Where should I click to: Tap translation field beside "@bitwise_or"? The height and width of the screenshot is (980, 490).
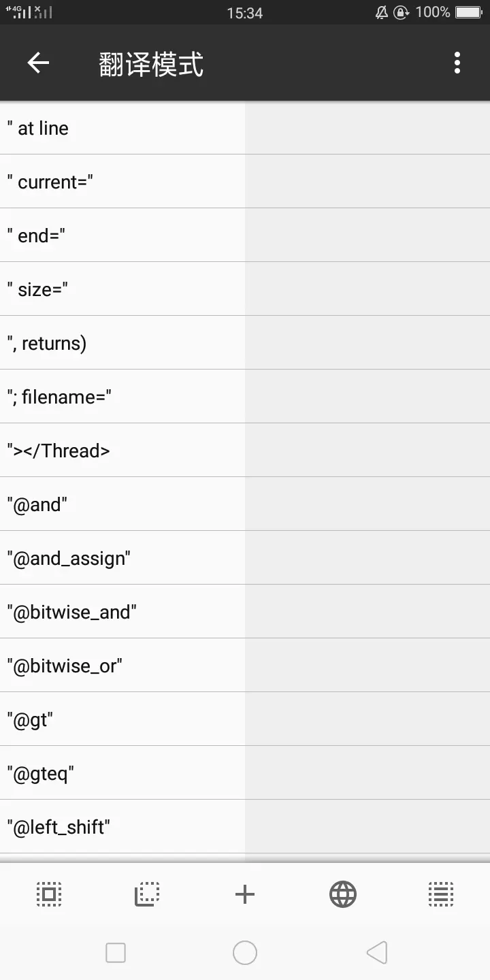click(x=367, y=666)
